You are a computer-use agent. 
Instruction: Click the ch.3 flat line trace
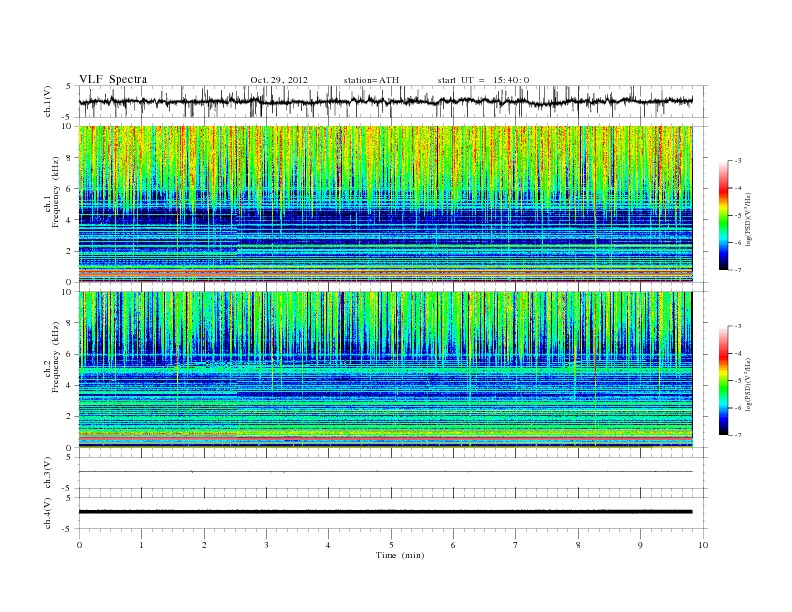385,472
